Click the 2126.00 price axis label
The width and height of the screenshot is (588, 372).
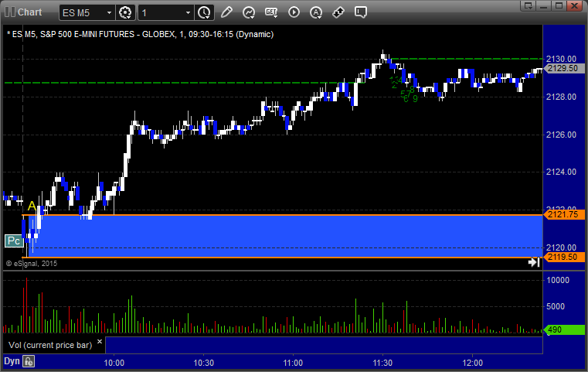tap(561, 135)
